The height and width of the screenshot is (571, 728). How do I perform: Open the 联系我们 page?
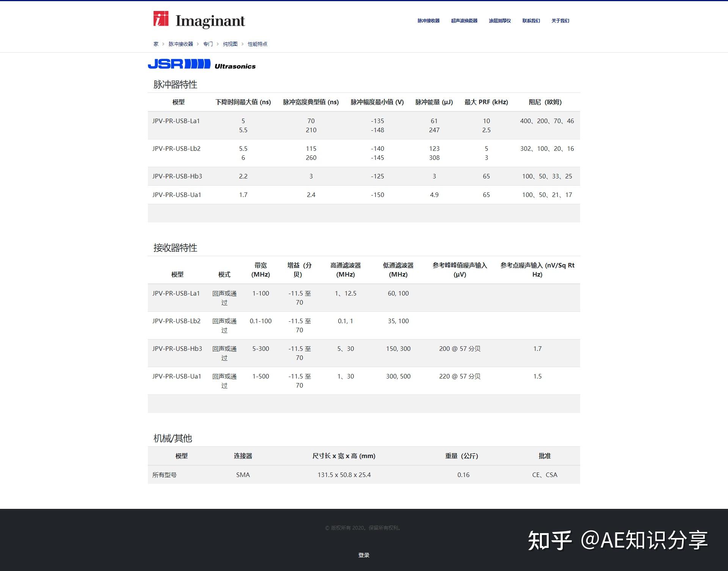point(531,21)
